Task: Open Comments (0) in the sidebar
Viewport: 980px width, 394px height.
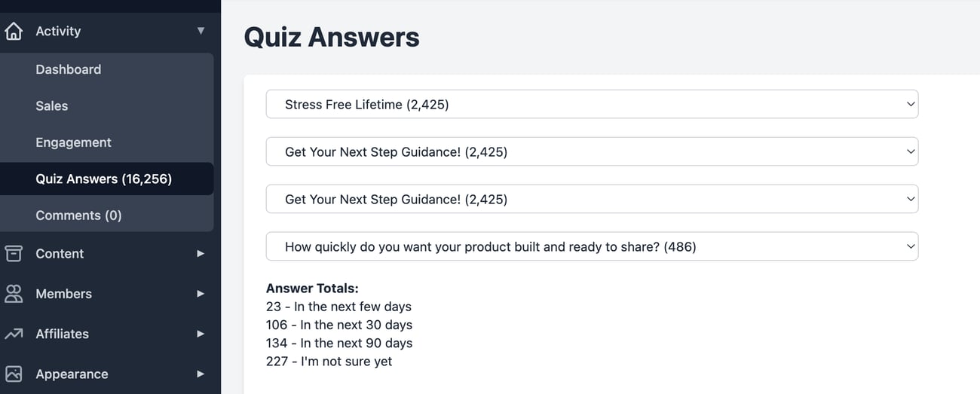Action: click(78, 215)
